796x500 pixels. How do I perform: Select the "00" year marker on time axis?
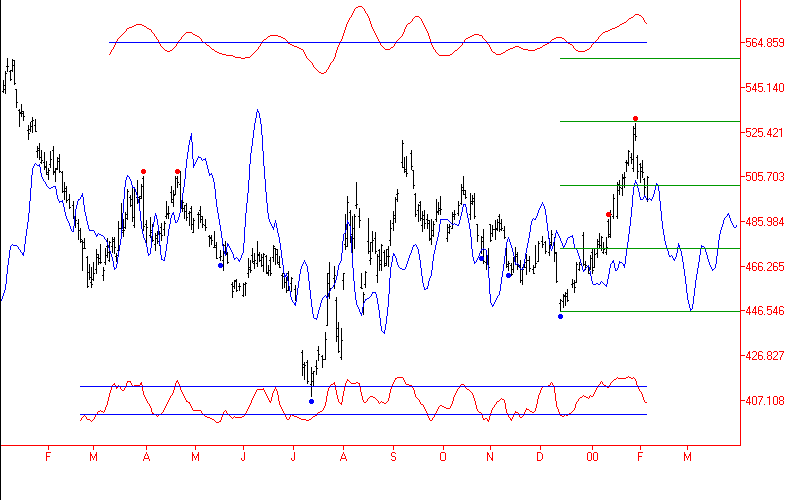592,457
